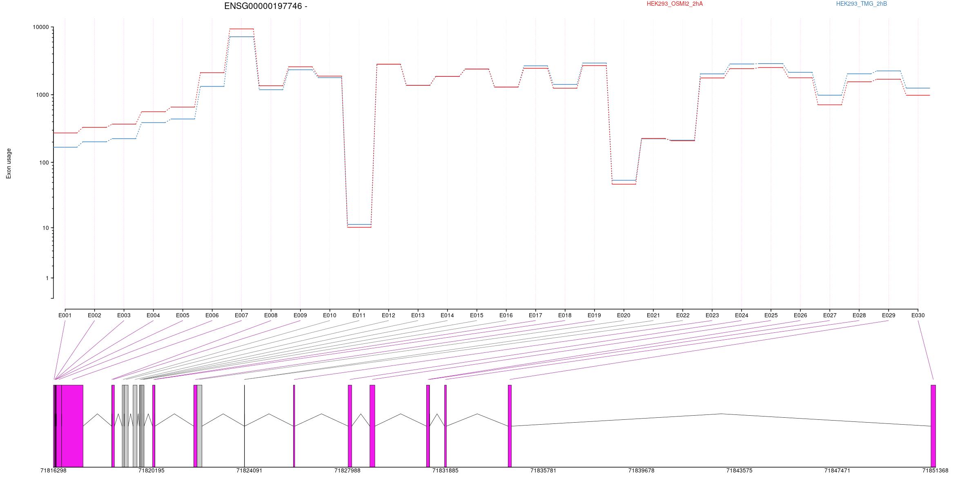Select the HEK293_OSMI2_2hA legend label
The height and width of the screenshot is (490, 980).
coord(675,4)
